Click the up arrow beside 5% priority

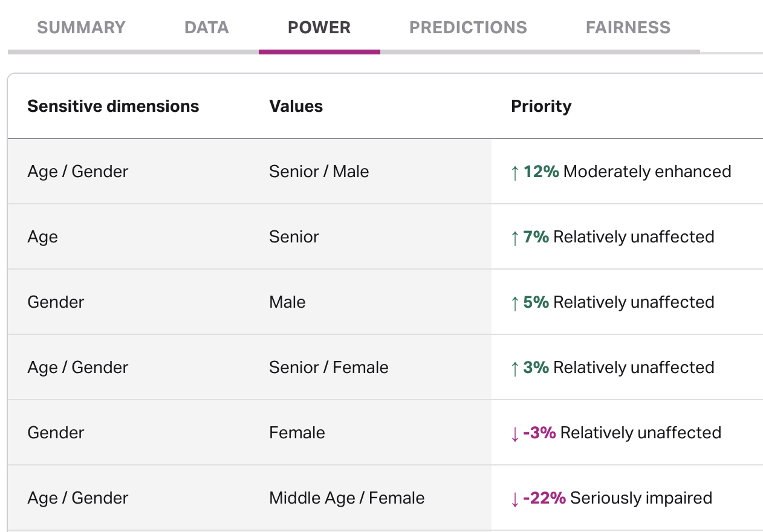(515, 303)
